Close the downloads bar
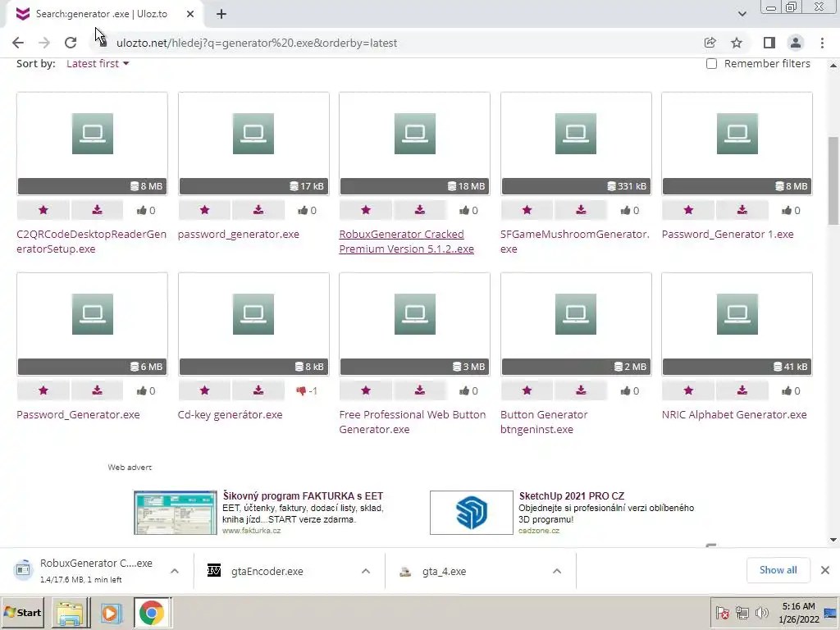Viewport: 840px width, 630px height. tap(825, 570)
